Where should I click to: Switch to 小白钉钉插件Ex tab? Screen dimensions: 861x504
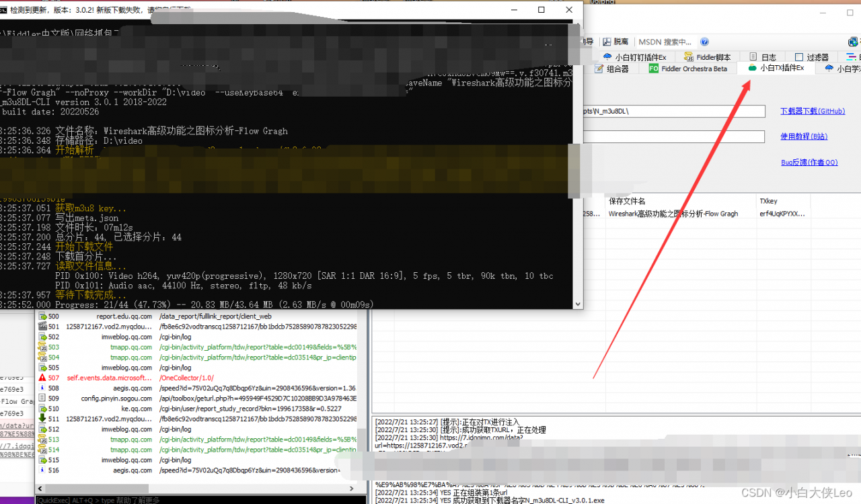coord(634,57)
